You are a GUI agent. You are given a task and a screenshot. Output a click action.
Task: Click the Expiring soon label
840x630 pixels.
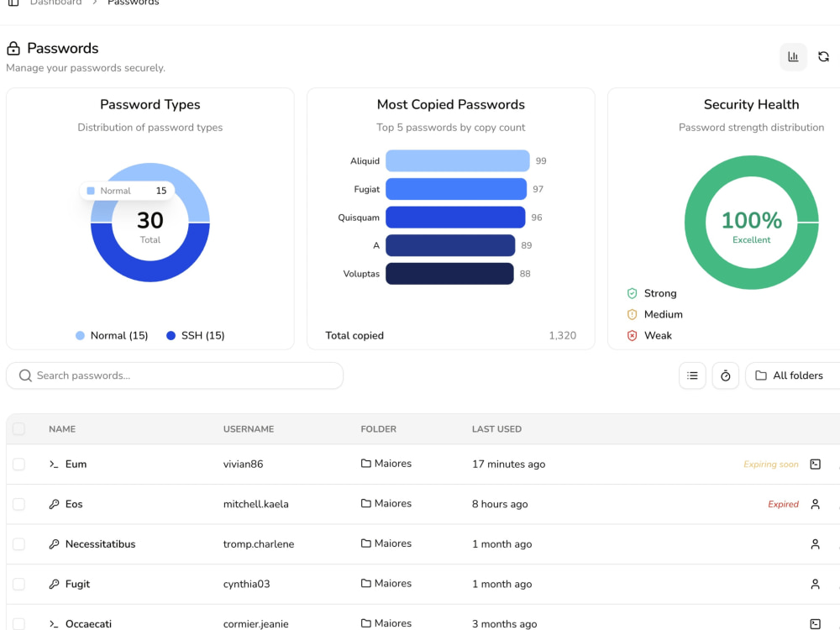pyautogui.click(x=771, y=464)
